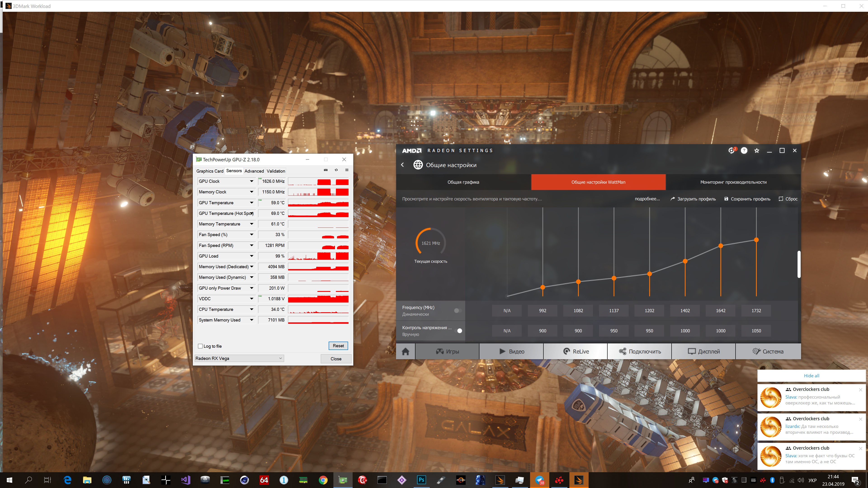Open GPU-Z hamburger menu icon
This screenshot has width=868, height=488.
347,170
